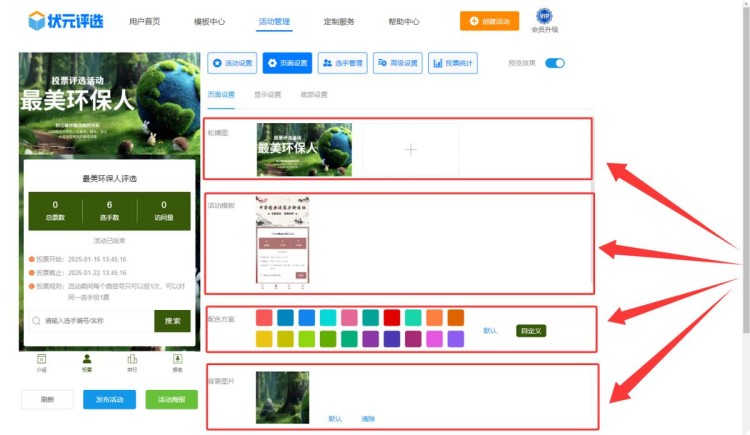Click the contestant search input field
The width and height of the screenshot is (750, 435).
[x=92, y=321]
